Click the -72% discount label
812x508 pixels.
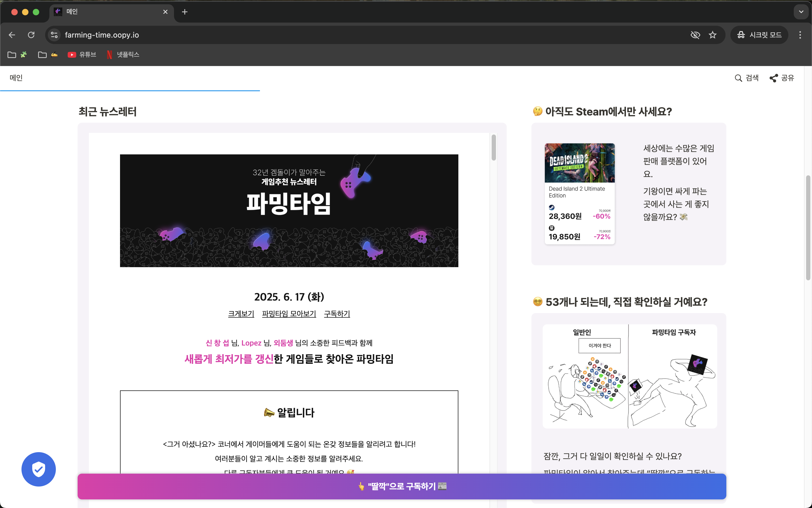click(x=602, y=237)
